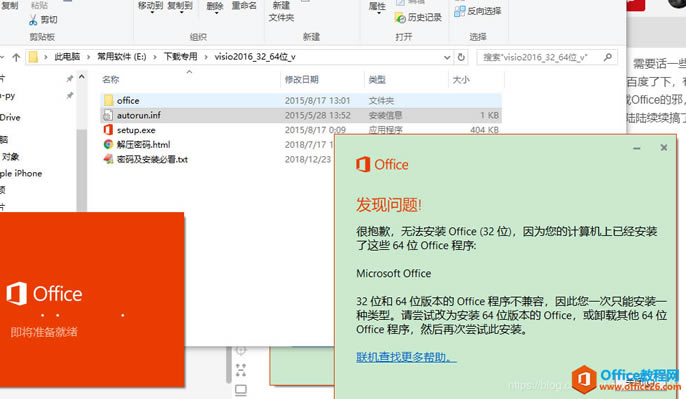Image resolution: width=686 pixels, height=399 pixels.
Task: Click the Cut (剪切) scissors icon
Action: click(x=33, y=20)
